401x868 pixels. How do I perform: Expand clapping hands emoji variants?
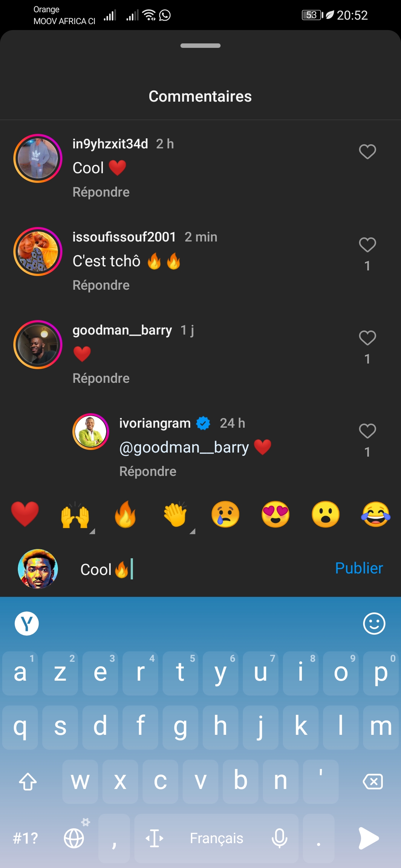(x=192, y=531)
